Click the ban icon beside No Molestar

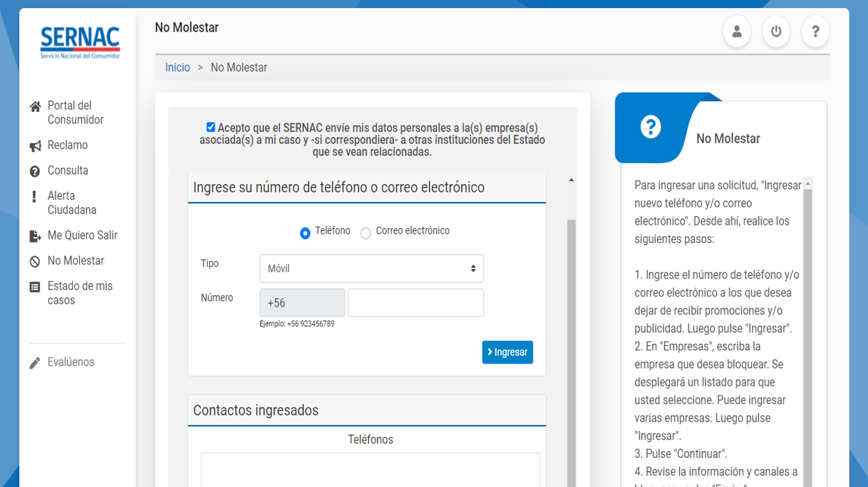pyautogui.click(x=35, y=262)
